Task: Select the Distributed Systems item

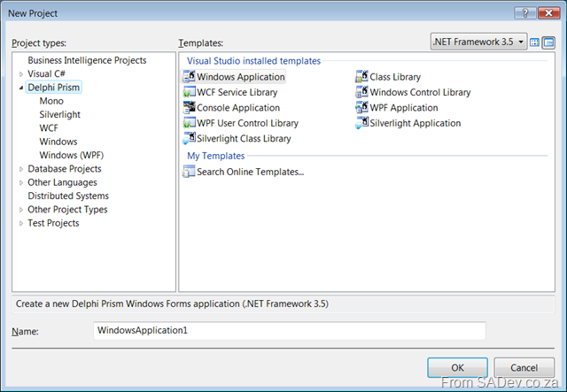Action: click(x=68, y=196)
